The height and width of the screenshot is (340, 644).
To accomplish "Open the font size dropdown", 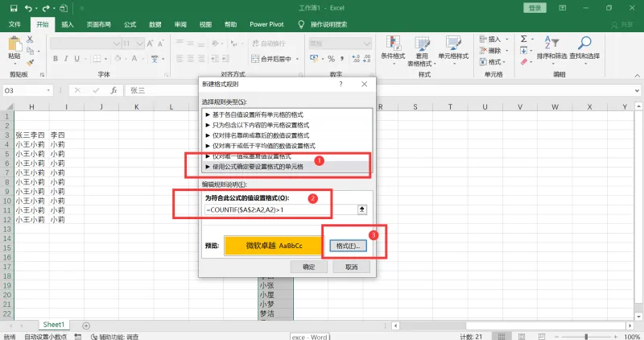I will tap(139, 44).
